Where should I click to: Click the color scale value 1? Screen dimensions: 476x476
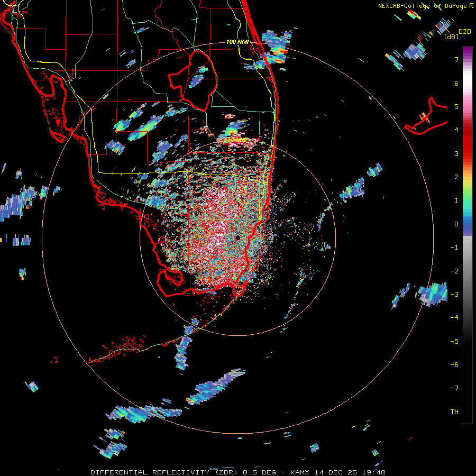point(456,200)
